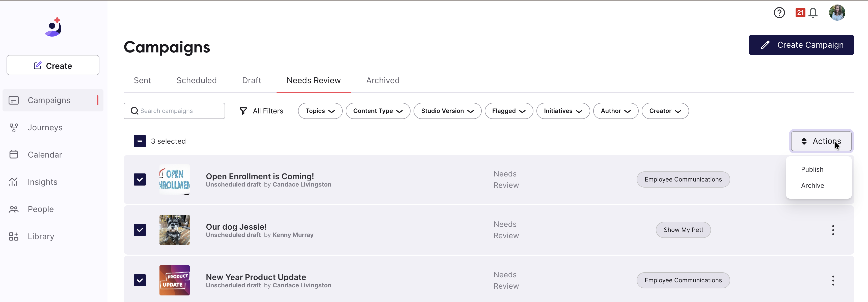Click the Campaigns sidebar icon
The image size is (868, 302).
[13, 100]
